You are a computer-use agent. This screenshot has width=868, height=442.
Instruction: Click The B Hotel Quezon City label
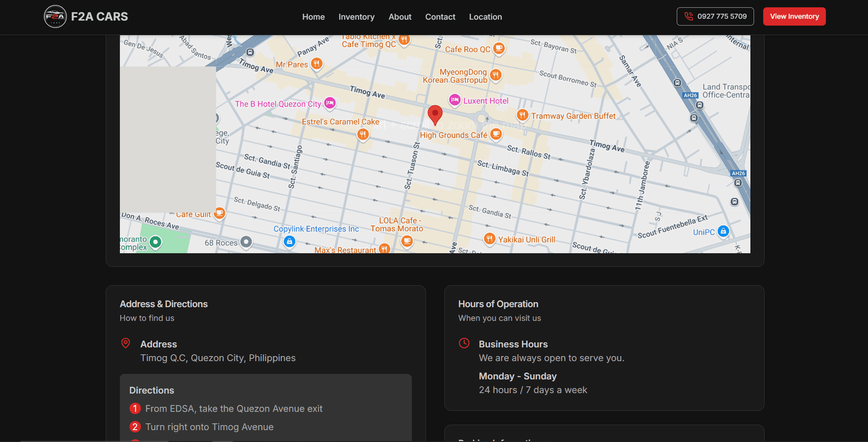[278, 104]
